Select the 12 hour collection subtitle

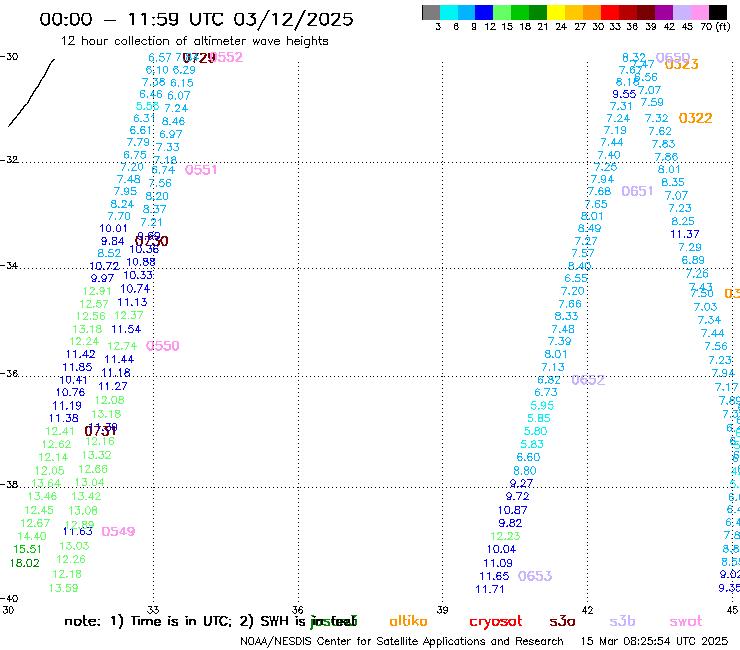pyautogui.click(x=194, y=41)
